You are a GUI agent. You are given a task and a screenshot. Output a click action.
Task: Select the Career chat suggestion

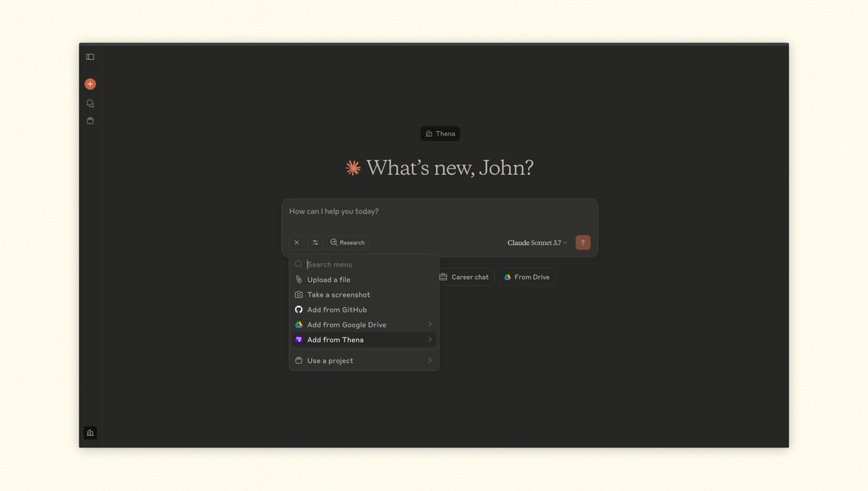[465, 277]
